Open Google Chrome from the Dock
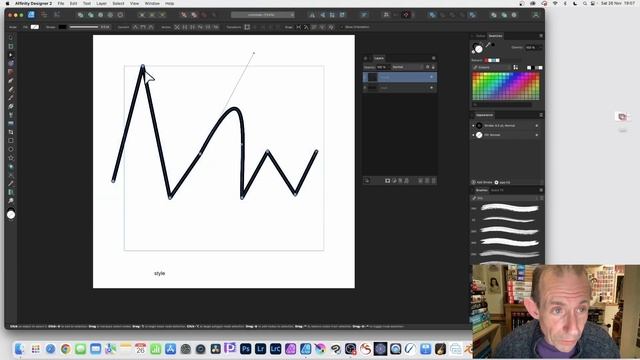The width and height of the screenshot is (640, 360). point(65,349)
